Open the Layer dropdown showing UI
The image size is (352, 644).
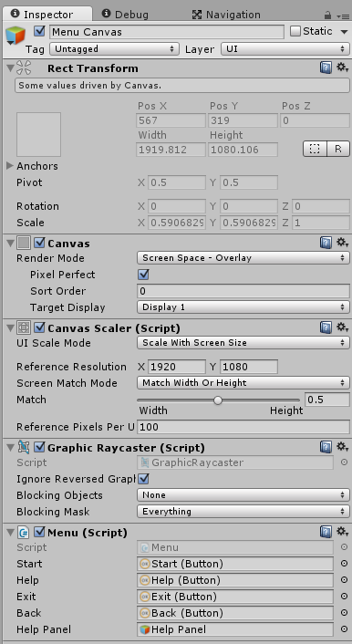285,49
